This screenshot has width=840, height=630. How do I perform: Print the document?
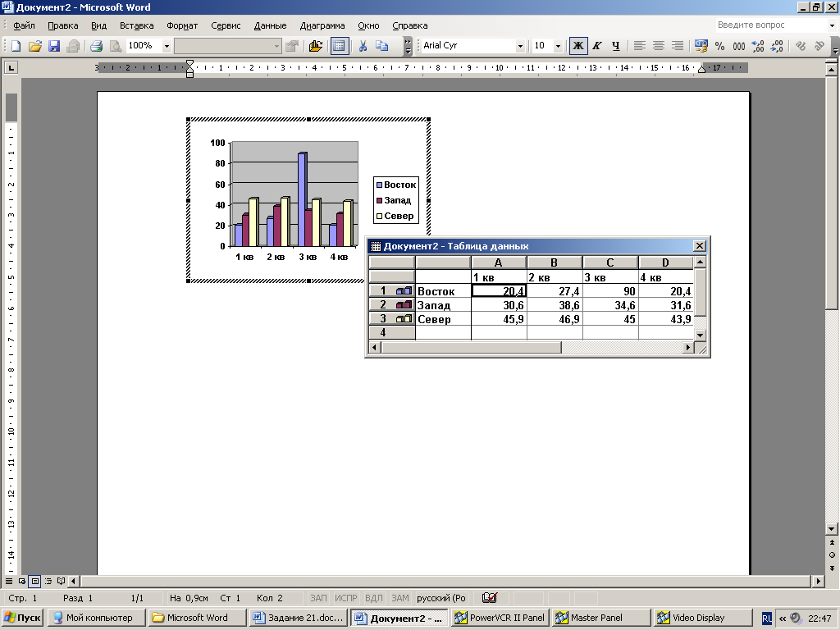(97, 46)
